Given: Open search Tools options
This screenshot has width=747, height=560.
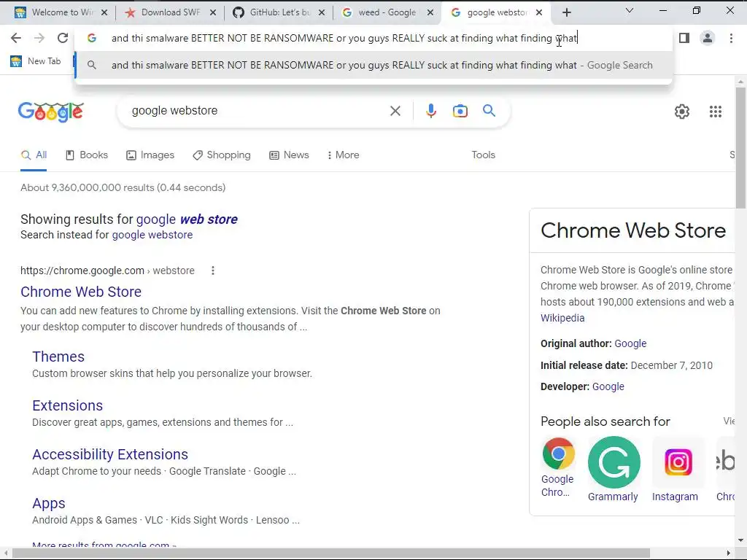Looking at the screenshot, I should 483,155.
